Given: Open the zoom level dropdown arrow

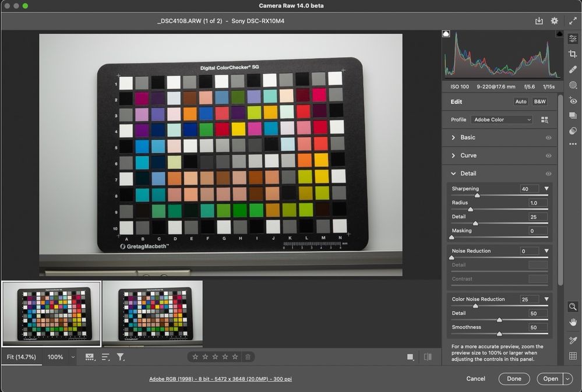Looking at the screenshot, I should 73,357.
